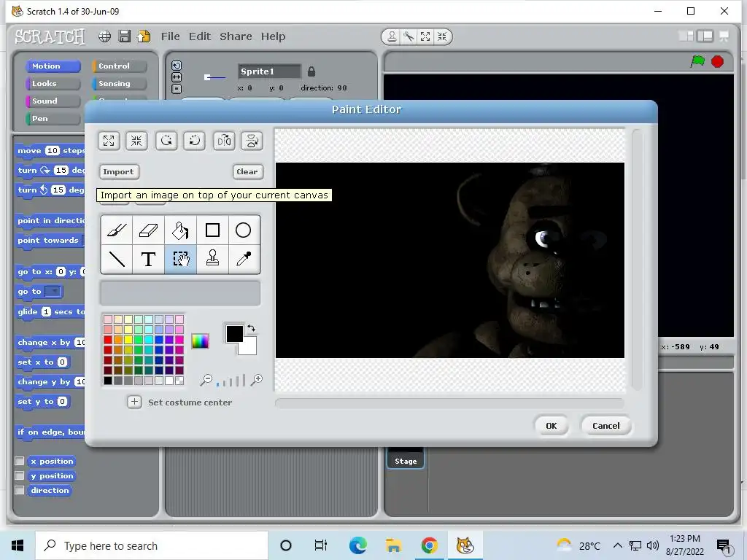Toggle the x position checkbox

[20, 461]
